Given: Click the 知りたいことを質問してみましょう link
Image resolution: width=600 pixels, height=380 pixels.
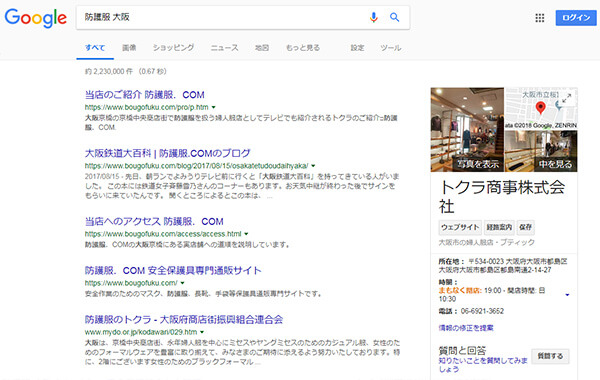Looking at the screenshot, I should (x=483, y=365).
